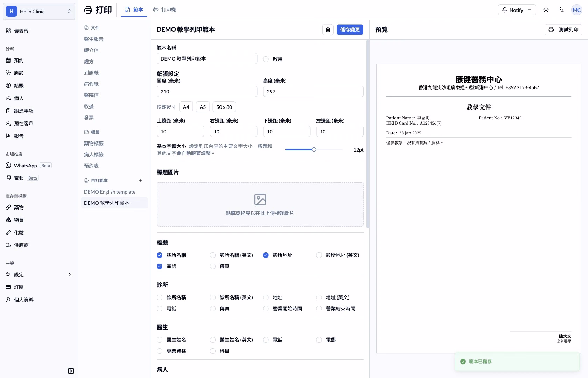Click the 應診 stethoscope icon
This screenshot has width=588, height=378.
8,73
